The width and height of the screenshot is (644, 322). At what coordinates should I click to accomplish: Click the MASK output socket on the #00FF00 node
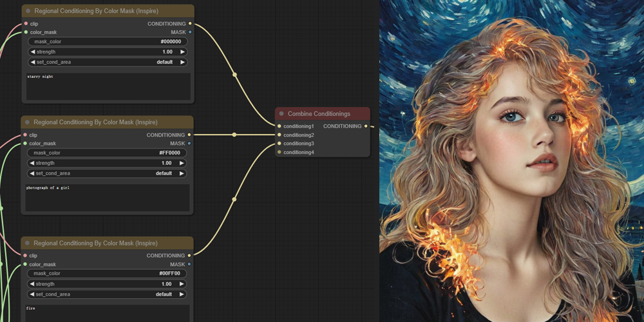coord(189,264)
